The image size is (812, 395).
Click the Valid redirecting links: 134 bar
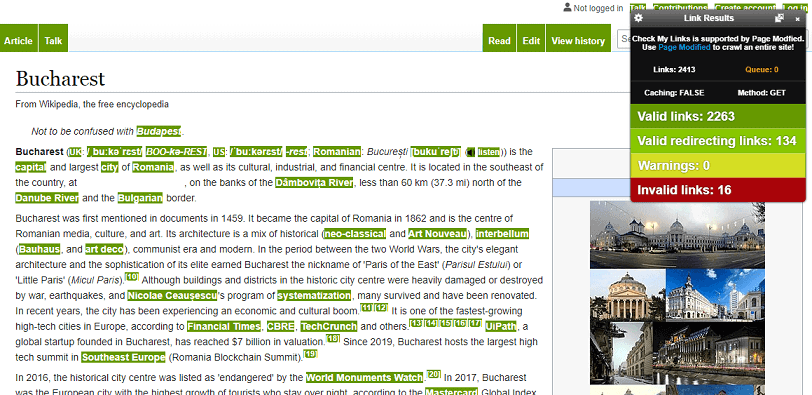coord(718,141)
